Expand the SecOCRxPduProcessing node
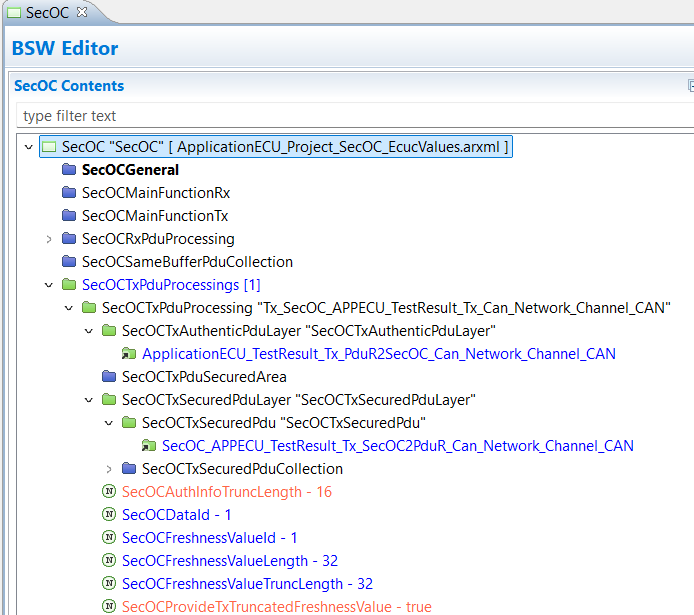Viewport: 694px width, 615px height. 49,239
